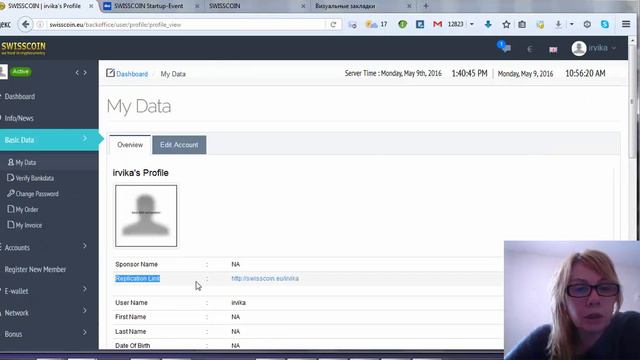Click the highlighted Replication Link label
Screen dimensions: 640x360
point(138,278)
